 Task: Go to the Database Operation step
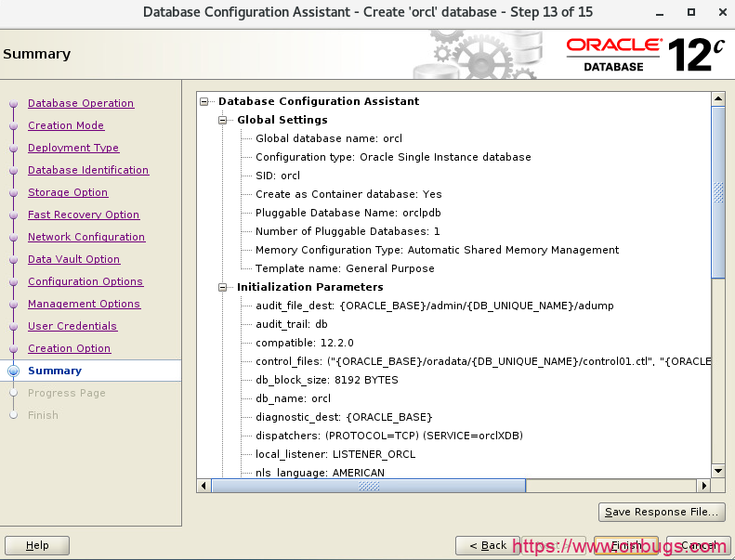[x=81, y=103]
